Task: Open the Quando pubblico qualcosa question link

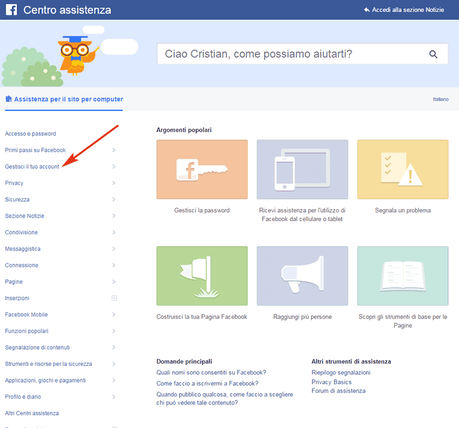Action: (225, 398)
